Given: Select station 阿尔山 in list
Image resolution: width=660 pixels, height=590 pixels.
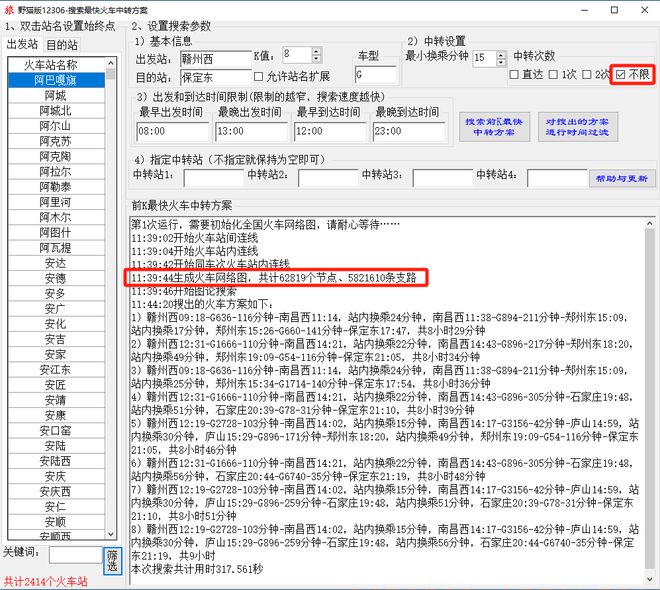Looking at the screenshot, I should 56,126.
